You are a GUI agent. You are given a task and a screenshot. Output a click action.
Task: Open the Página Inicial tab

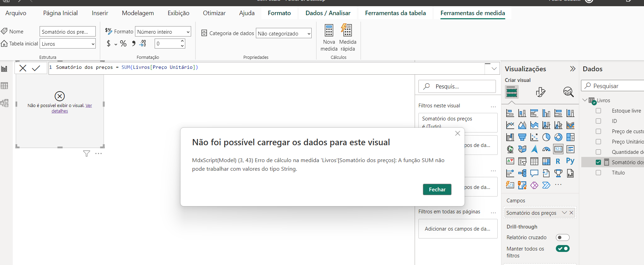tap(60, 13)
